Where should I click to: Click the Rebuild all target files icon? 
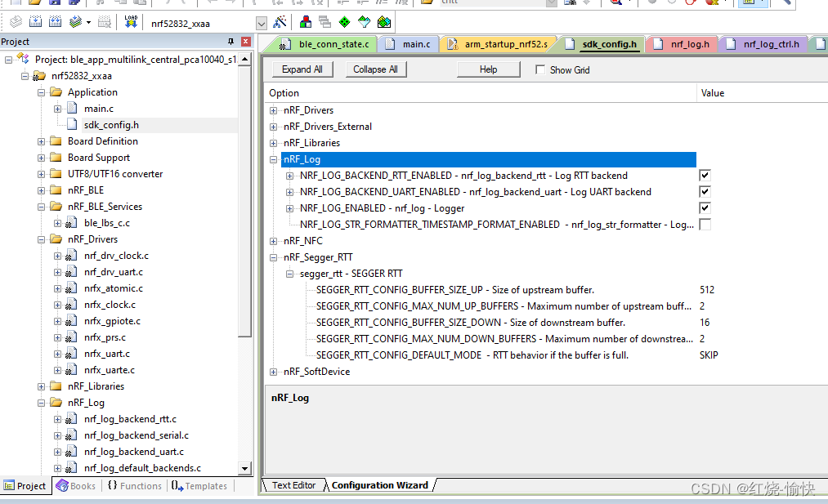click(55, 21)
